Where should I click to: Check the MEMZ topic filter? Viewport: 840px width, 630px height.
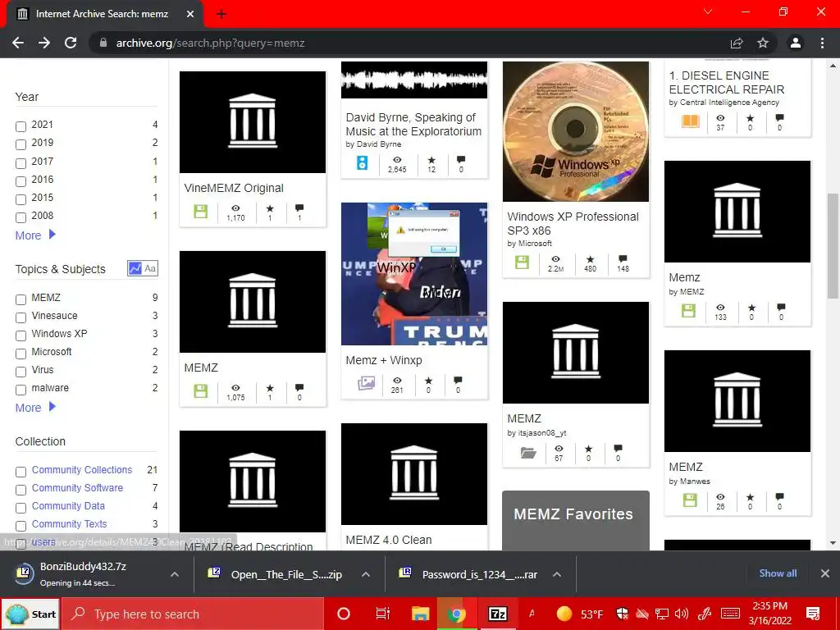click(21, 299)
